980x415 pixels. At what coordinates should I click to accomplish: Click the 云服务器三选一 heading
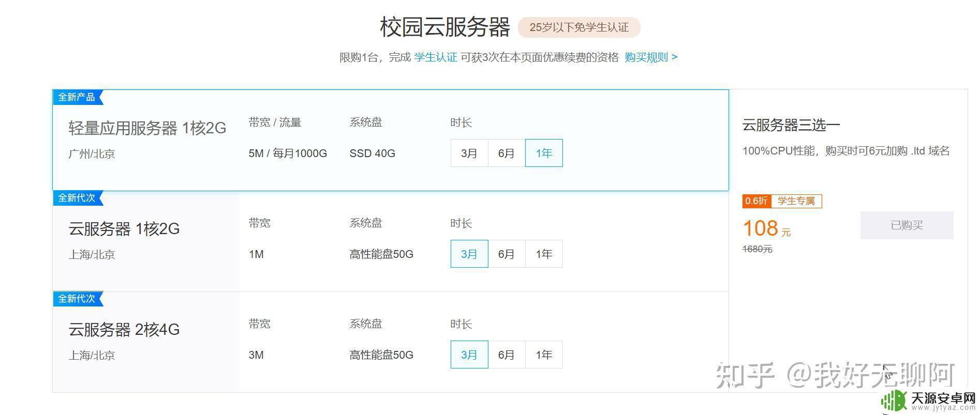[791, 125]
